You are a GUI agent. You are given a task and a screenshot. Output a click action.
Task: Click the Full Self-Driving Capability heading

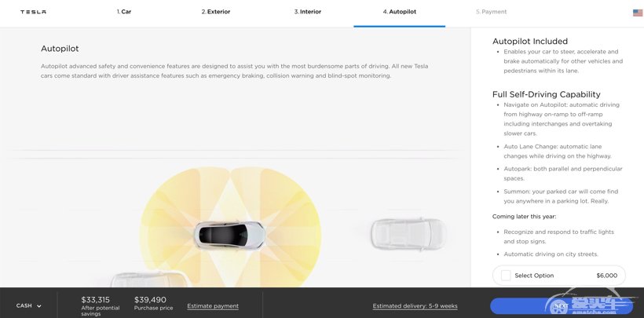coord(547,94)
